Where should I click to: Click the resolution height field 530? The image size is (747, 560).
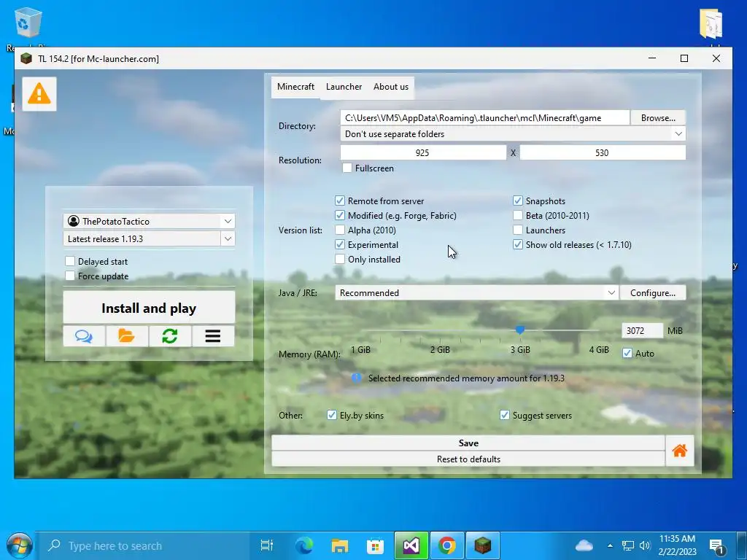tap(603, 152)
